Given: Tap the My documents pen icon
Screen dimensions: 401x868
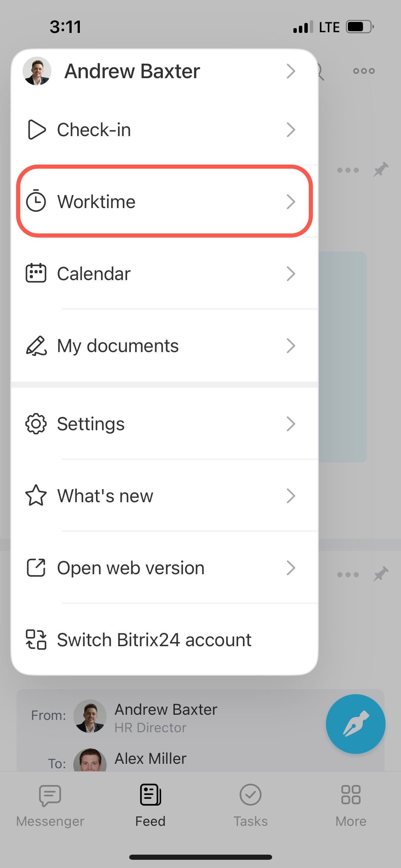Looking at the screenshot, I should click(36, 346).
